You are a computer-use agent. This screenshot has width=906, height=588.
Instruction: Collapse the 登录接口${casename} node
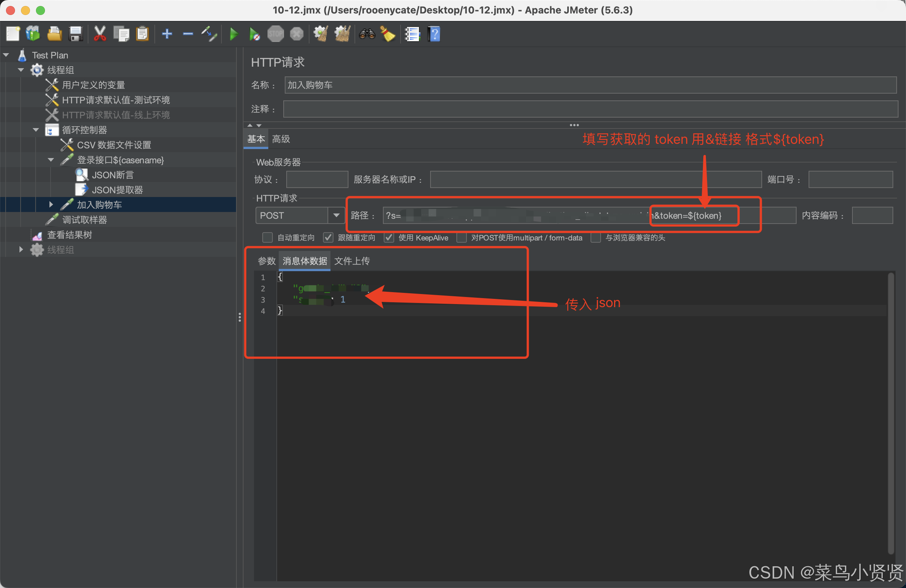(x=51, y=160)
